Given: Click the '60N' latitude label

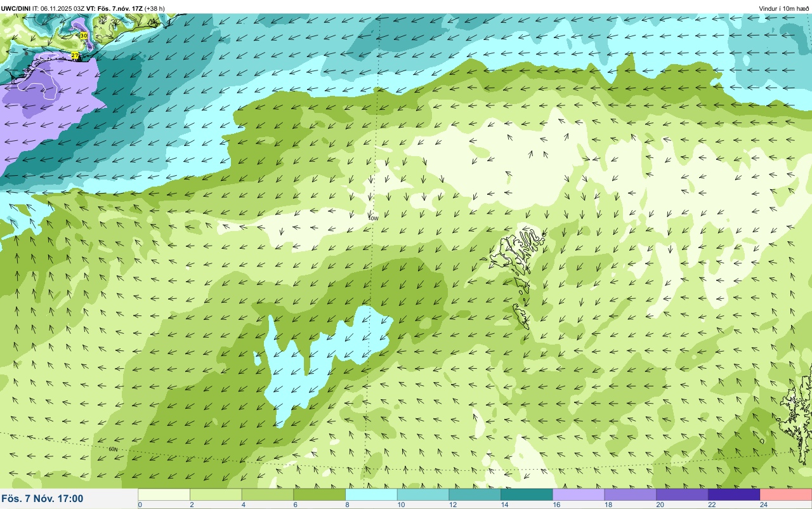Looking at the screenshot, I should point(113,449).
